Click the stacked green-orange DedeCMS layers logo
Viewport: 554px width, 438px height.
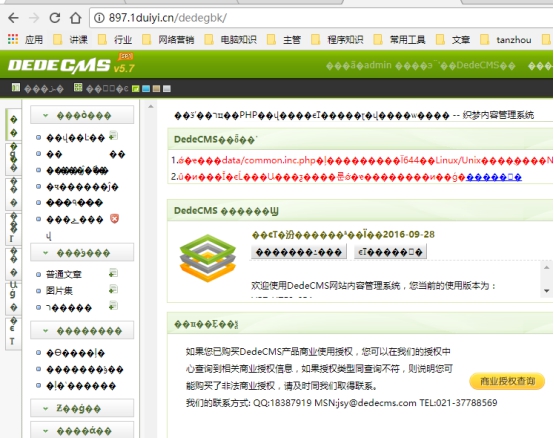pos(207,258)
